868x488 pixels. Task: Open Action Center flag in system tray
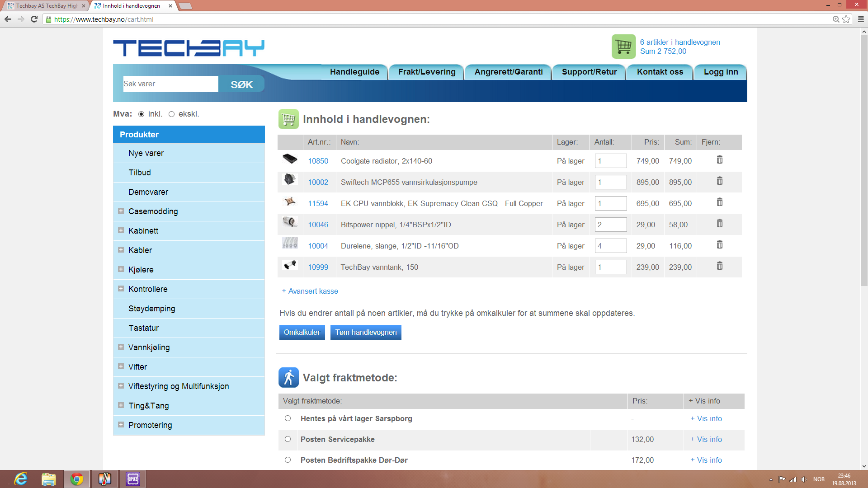782,479
